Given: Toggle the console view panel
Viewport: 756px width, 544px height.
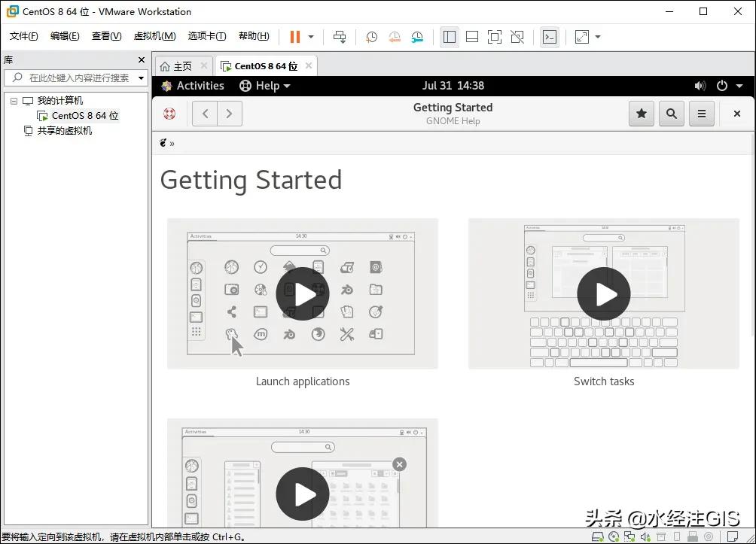Looking at the screenshot, I should tap(550, 36).
